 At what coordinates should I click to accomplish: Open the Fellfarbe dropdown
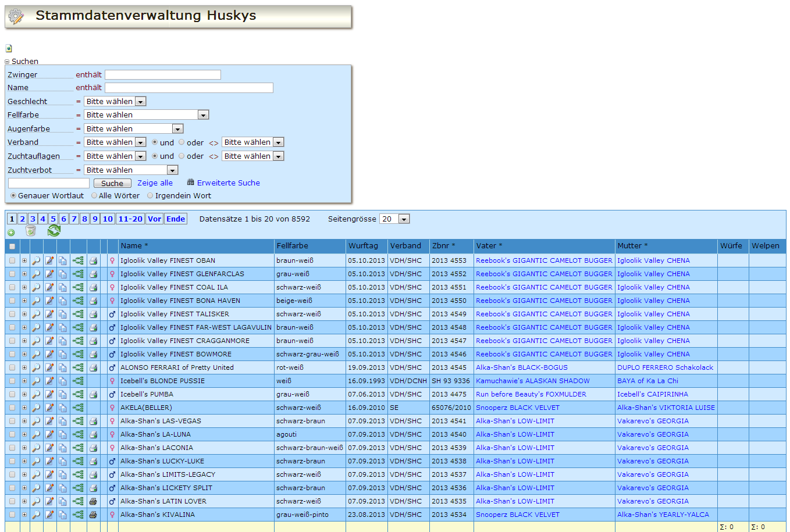146,115
